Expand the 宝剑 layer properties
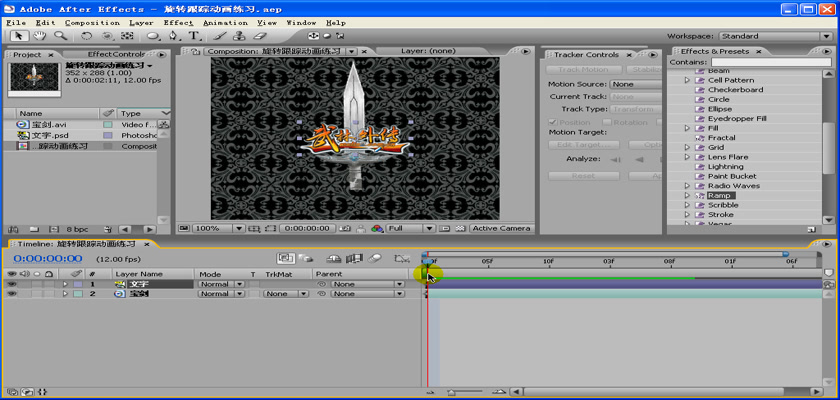The height and width of the screenshot is (400, 840). (x=66, y=294)
